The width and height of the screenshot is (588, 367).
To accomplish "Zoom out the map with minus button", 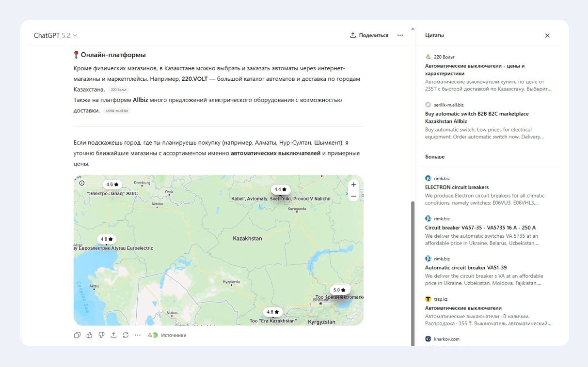I will [x=354, y=196].
